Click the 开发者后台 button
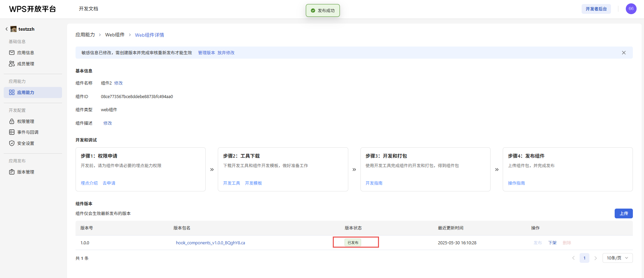This screenshot has height=278, width=644. (596, 9)
